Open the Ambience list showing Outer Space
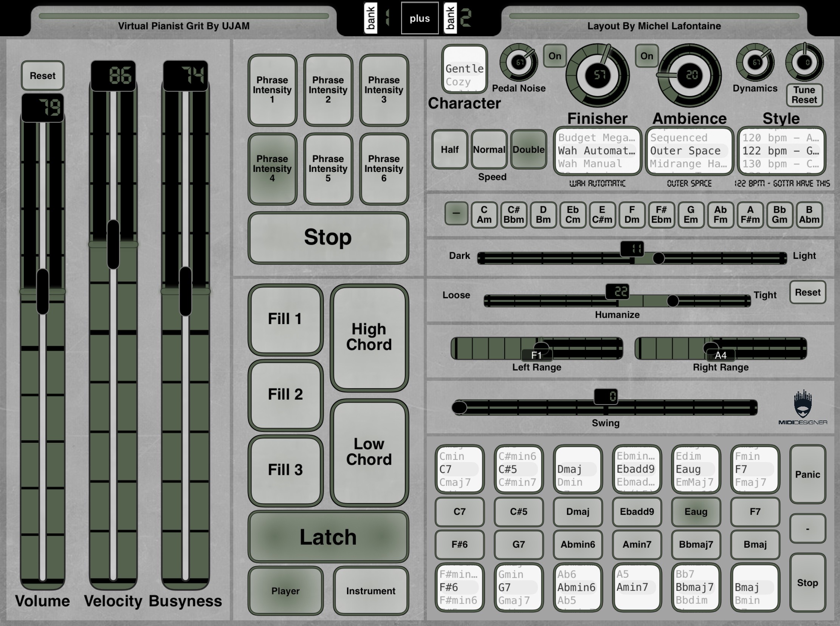 (x=690, y=151)
